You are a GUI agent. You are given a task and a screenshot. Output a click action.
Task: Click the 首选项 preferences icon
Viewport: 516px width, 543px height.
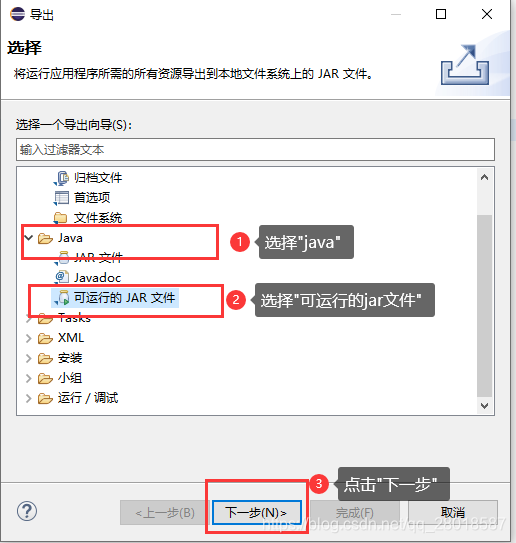tap(61, 198)
